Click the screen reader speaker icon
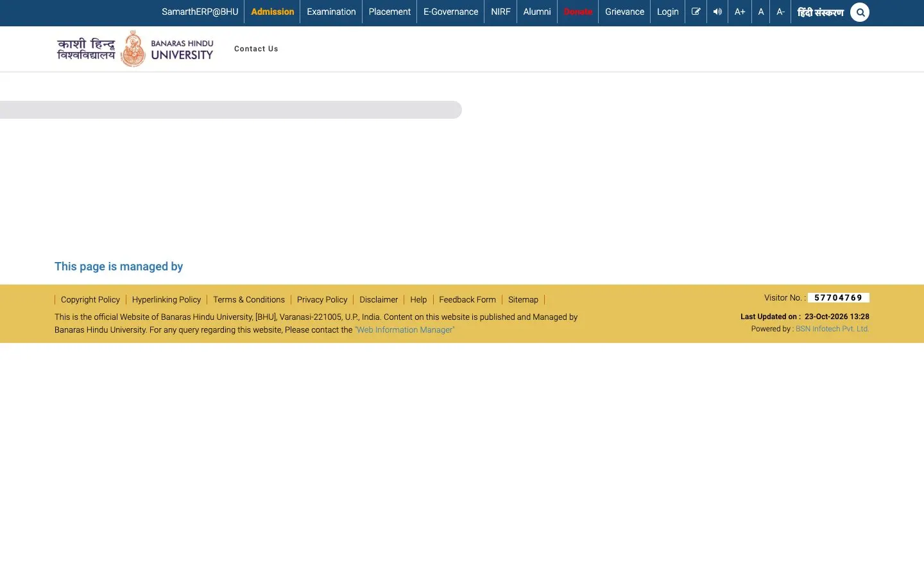Viewport: 924px width, 578px height. pos(717,12)
